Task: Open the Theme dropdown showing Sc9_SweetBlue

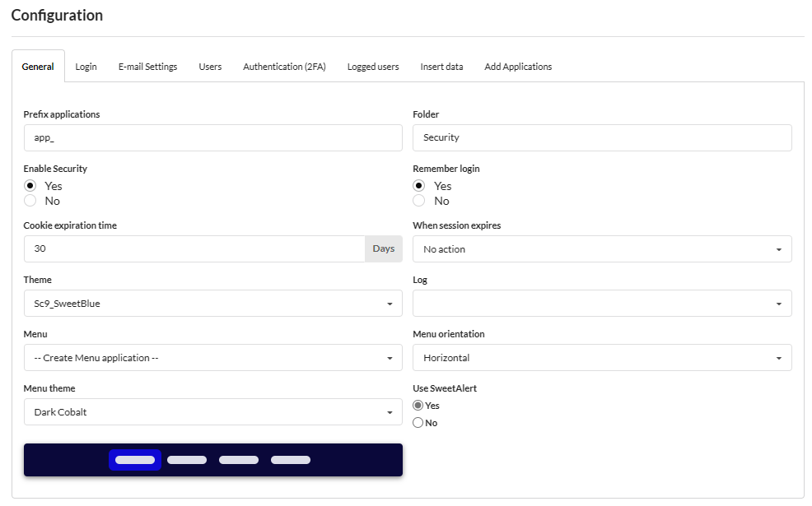Action: tap(212, 303)
